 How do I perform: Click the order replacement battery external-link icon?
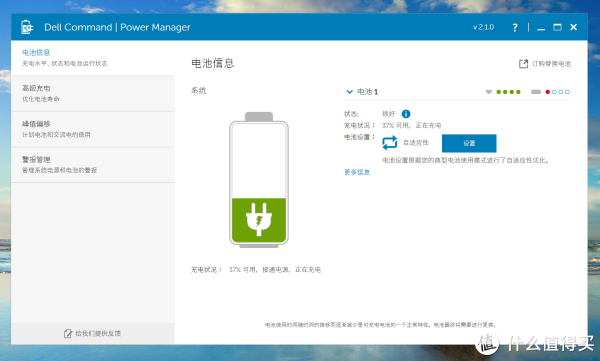click(x=523, y=64)
